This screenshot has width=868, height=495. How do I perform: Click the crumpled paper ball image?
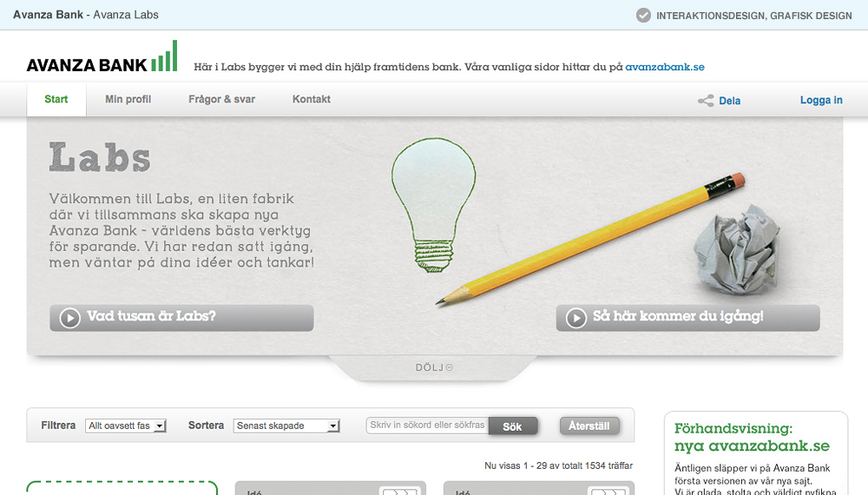(737, 250)
